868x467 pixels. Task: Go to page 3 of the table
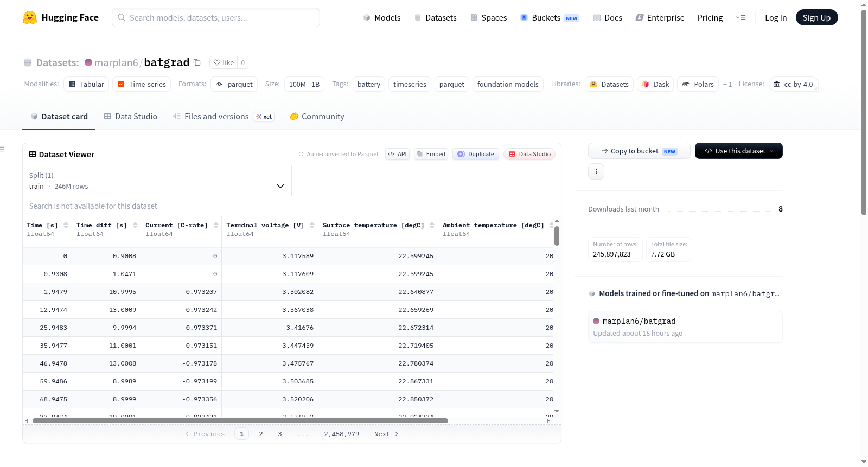click(280, 434)
